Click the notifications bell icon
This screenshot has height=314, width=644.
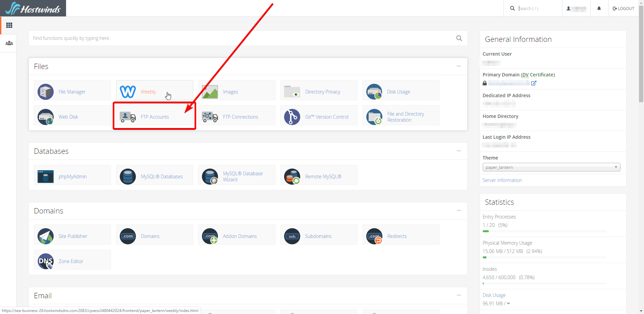click(x=599, y=8)
